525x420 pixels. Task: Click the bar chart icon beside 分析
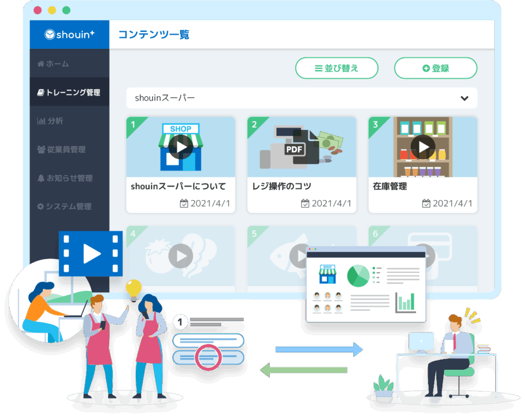(x=41, y=121)
